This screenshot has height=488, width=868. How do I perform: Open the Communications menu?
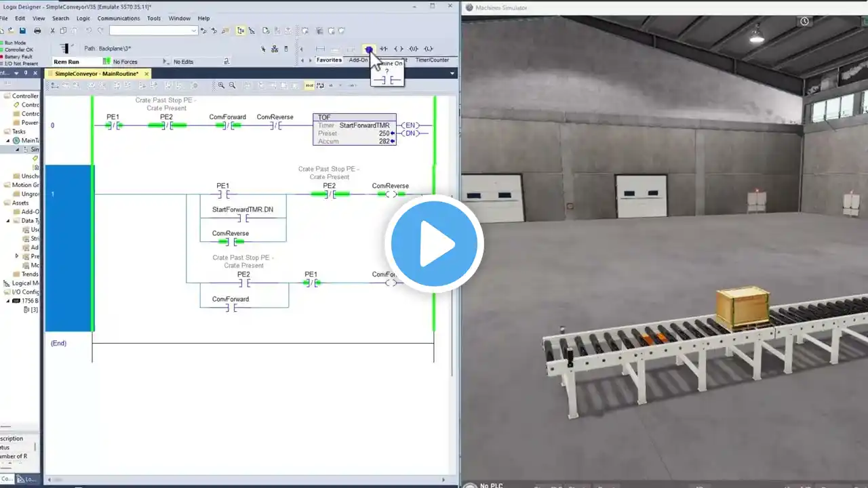pos(119,18)
